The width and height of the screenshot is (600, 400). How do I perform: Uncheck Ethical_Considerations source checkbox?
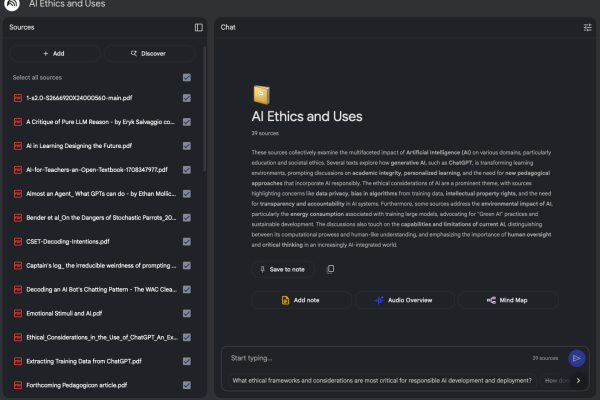pos(187,337)
